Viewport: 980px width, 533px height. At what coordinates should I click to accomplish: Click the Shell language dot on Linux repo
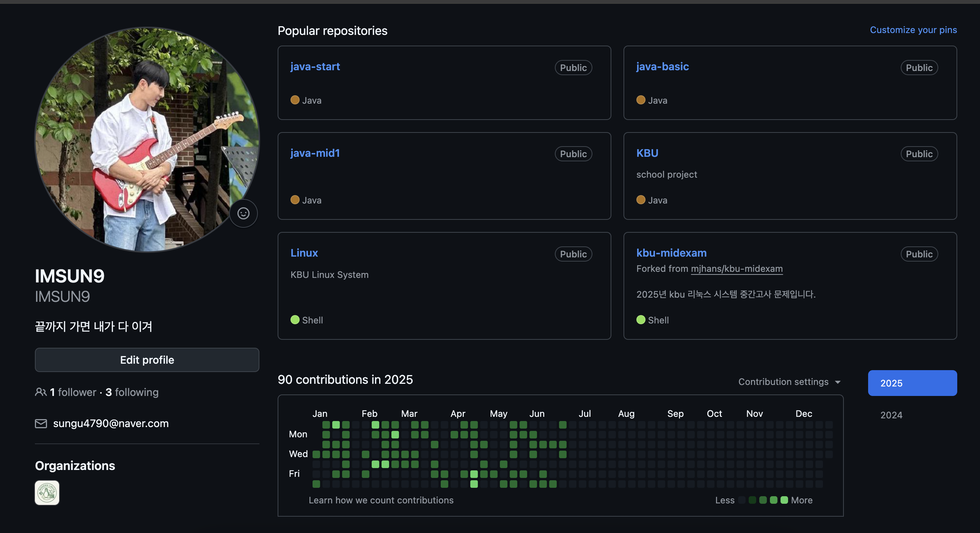pyautogui.click(x=295, y=320)
